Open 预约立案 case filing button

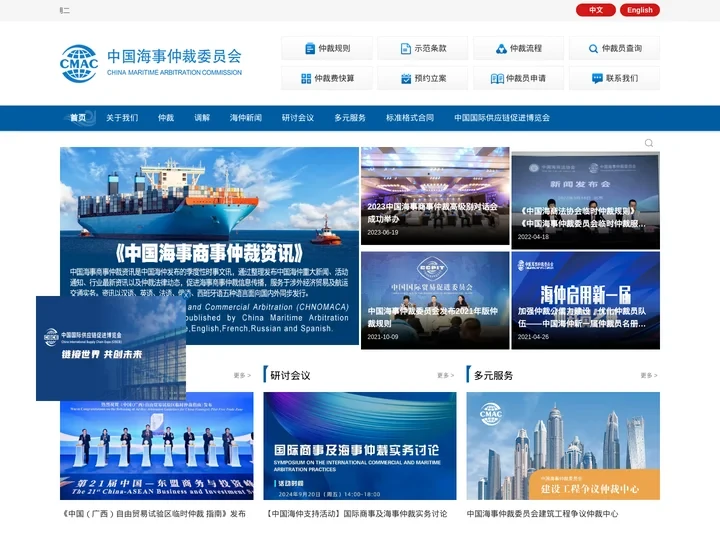422,78
